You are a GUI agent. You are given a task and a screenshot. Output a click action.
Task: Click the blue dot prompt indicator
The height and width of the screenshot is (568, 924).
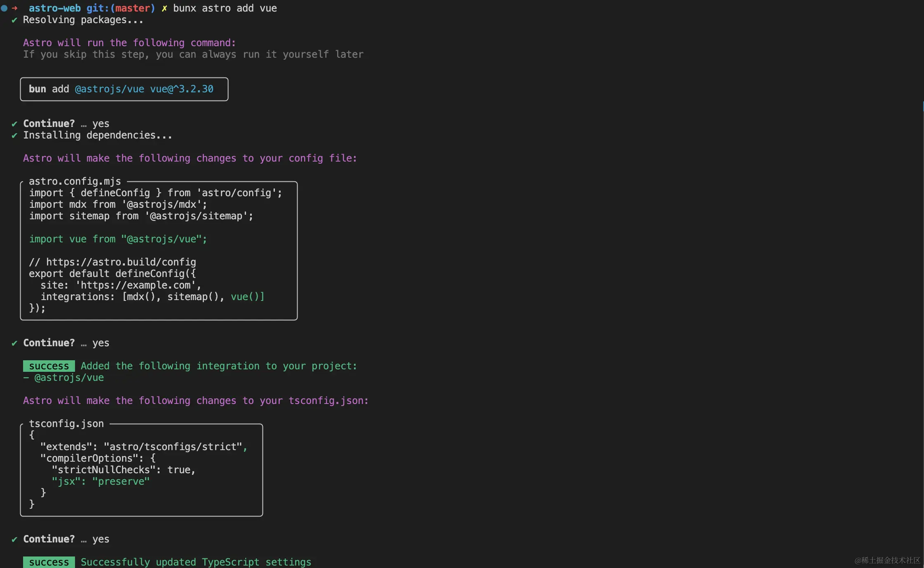[x=5, y=8]
